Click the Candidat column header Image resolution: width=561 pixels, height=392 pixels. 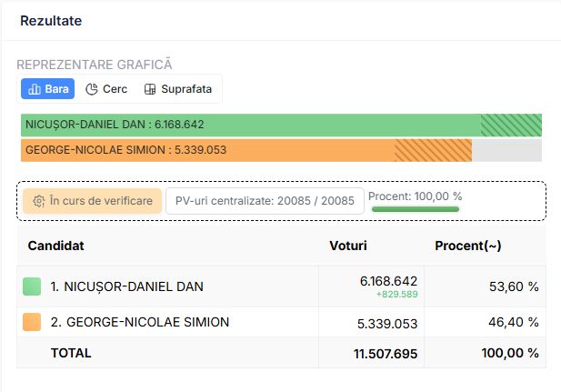(55, 246)
